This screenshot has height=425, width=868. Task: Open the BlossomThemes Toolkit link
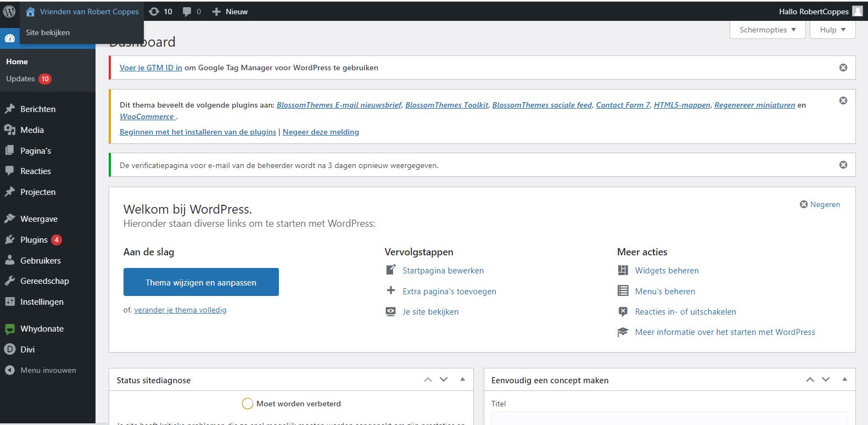pos(447,105)
